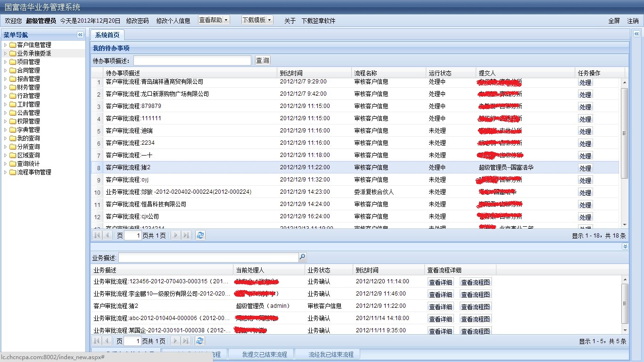Sort by the 流程名称 column header
The height and width of the screenshot is (362, 644).
click(x=389, y=73)
